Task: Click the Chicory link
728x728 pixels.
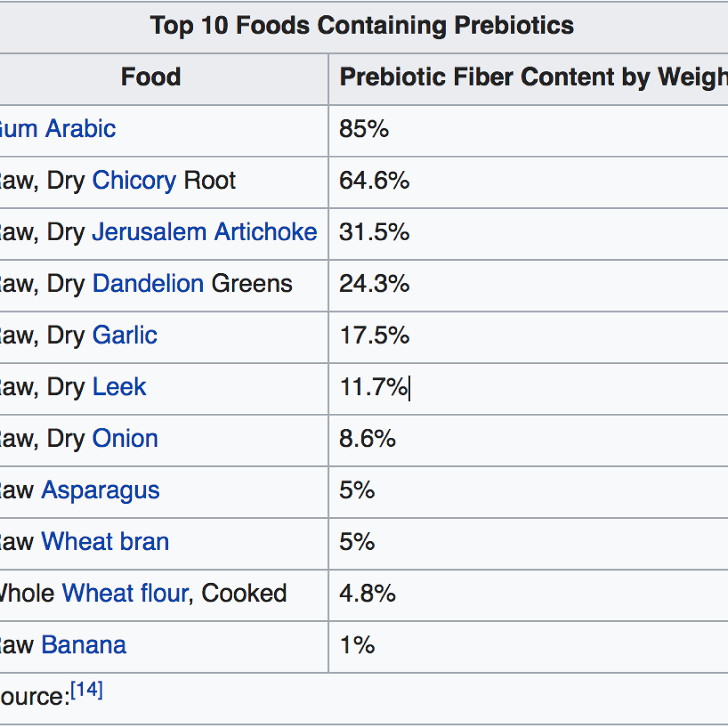Action: click(x=134, y=181)
